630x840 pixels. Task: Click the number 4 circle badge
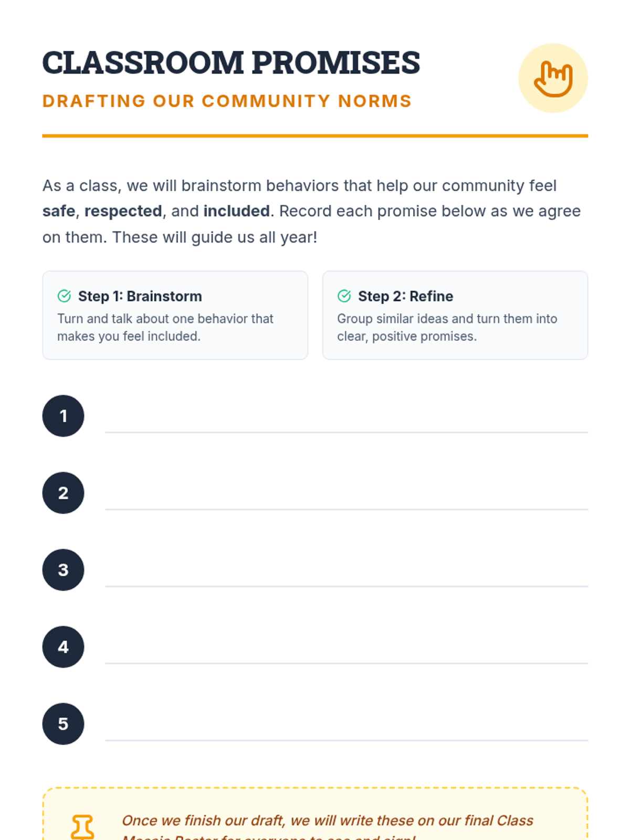coord(63,647)
